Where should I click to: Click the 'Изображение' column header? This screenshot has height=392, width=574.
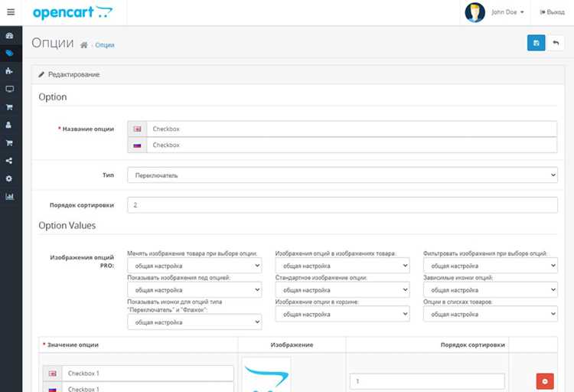tap(292, 345)
